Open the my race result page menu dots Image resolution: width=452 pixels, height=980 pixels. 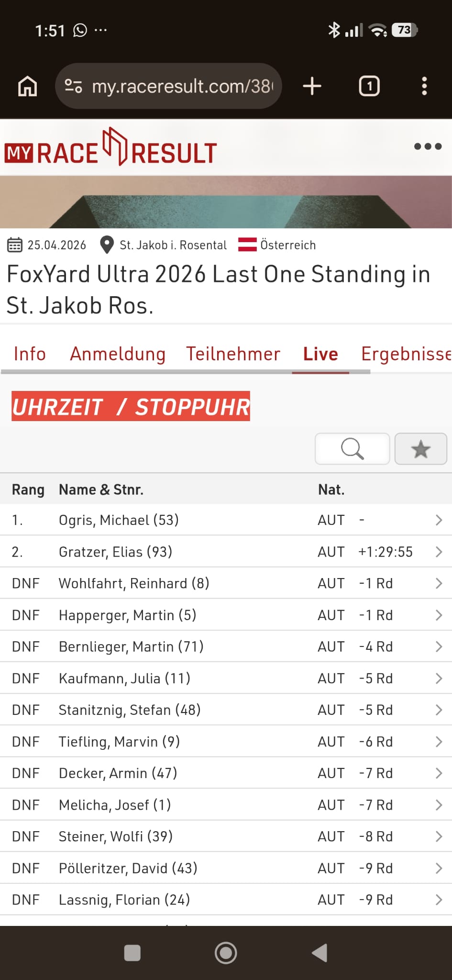[x=428, y=146]
